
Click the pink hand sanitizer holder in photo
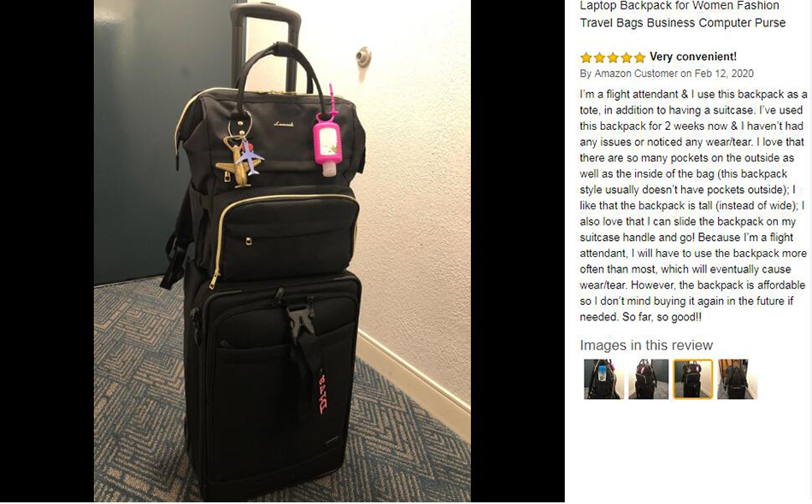tap(327, 140)
